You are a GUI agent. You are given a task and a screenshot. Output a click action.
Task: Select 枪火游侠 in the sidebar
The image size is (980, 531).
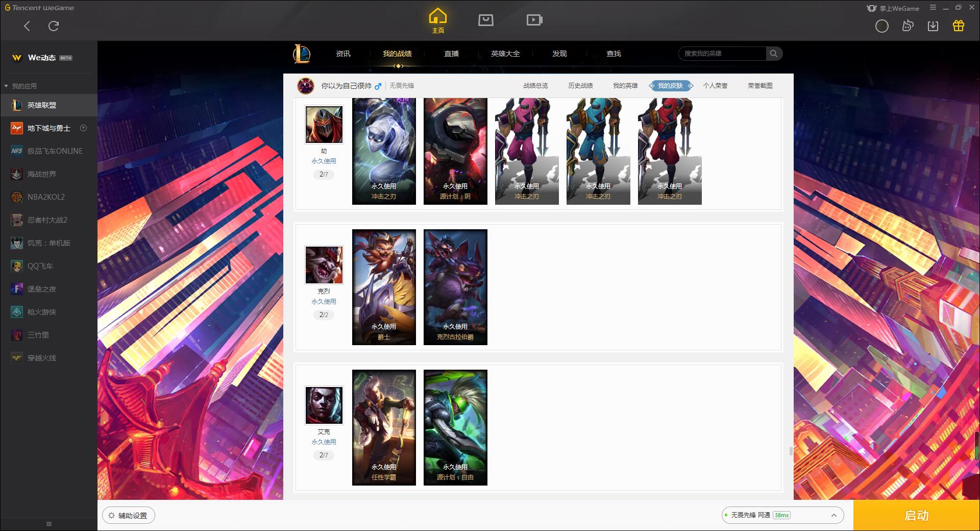[48, 312]
